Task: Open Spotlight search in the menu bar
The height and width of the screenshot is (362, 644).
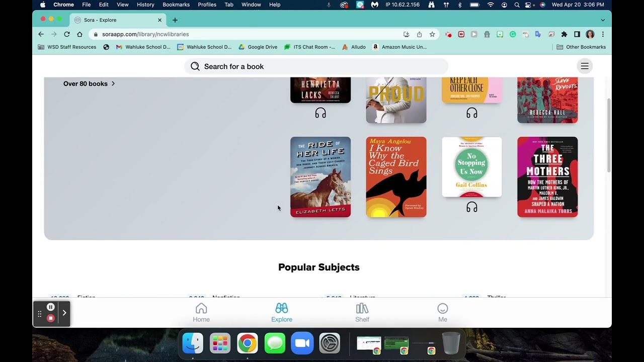Action: click(517, 5)
